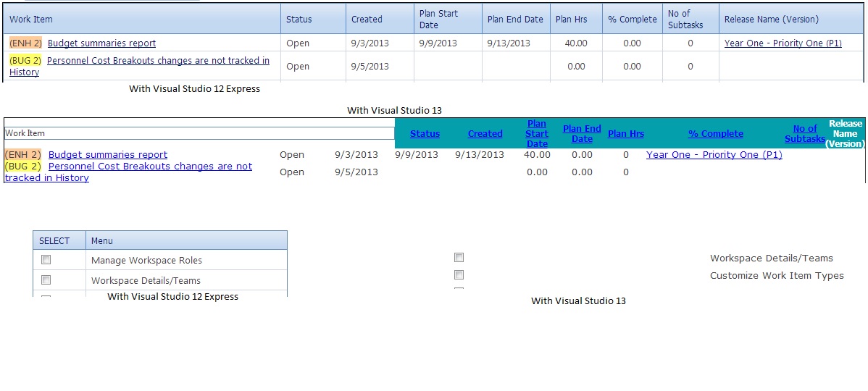The height and width of the screenshot is (391, 868).
Task: Open Personnel Cost Breakouts link in blue-header grid
Action: pyautogui.click(x=140, y=67)
